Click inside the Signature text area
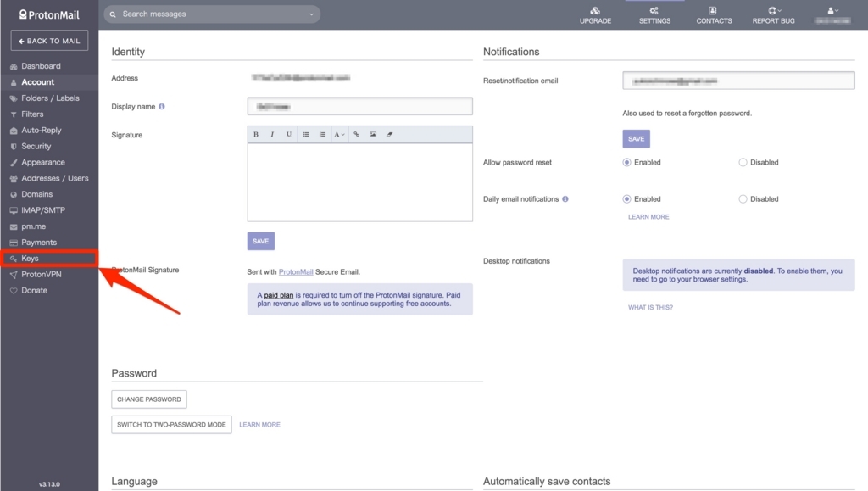This screenshot has width=868, height=491. click(359, 182)
